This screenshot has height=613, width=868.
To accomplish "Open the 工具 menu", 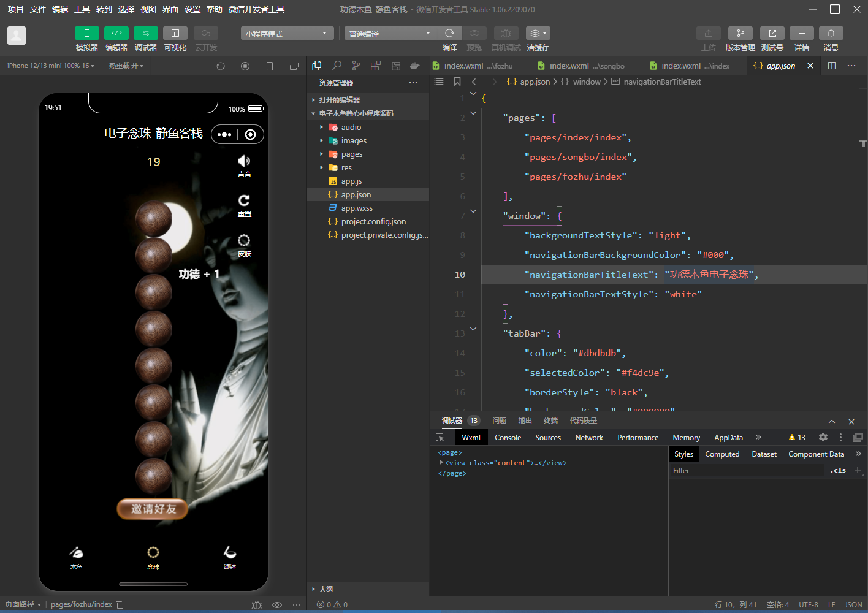I will click(x=82, y=9).
